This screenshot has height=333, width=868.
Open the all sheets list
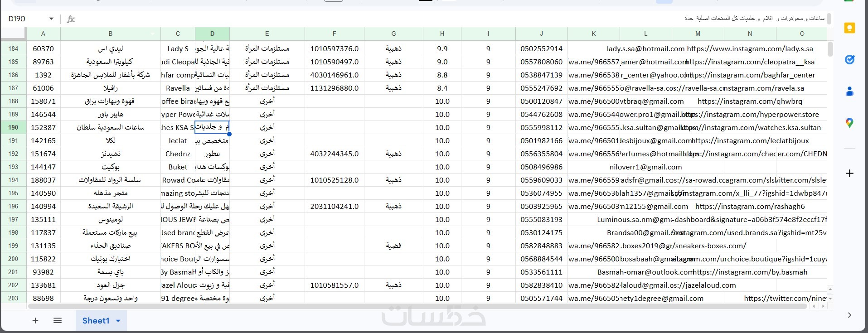pos(58,321)
